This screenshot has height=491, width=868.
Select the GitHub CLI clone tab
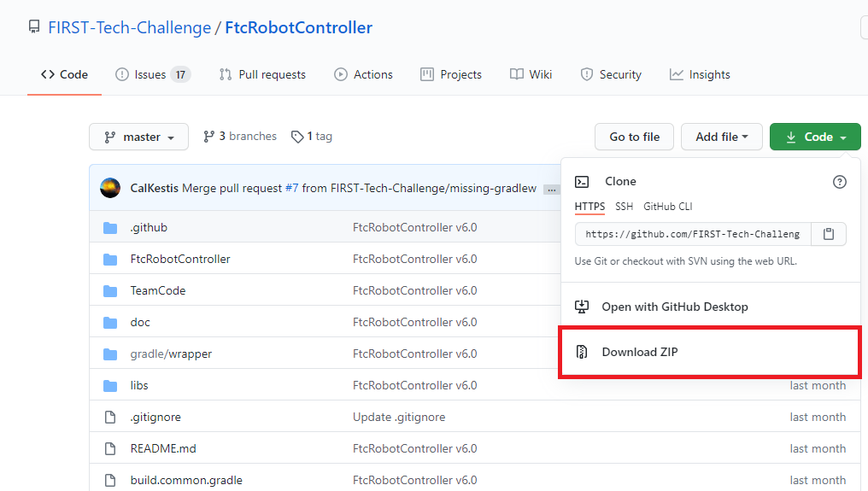pos(667,207)
